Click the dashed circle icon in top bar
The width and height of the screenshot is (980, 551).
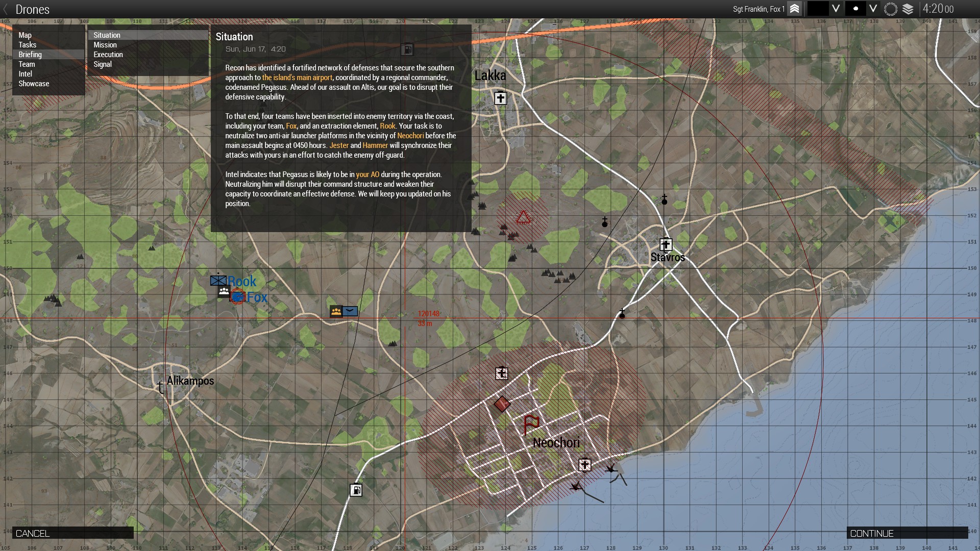(x=890, y=9)
